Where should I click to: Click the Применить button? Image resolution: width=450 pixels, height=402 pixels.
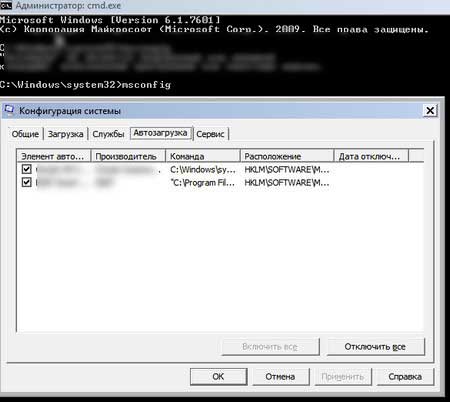(x=343, y=376)
